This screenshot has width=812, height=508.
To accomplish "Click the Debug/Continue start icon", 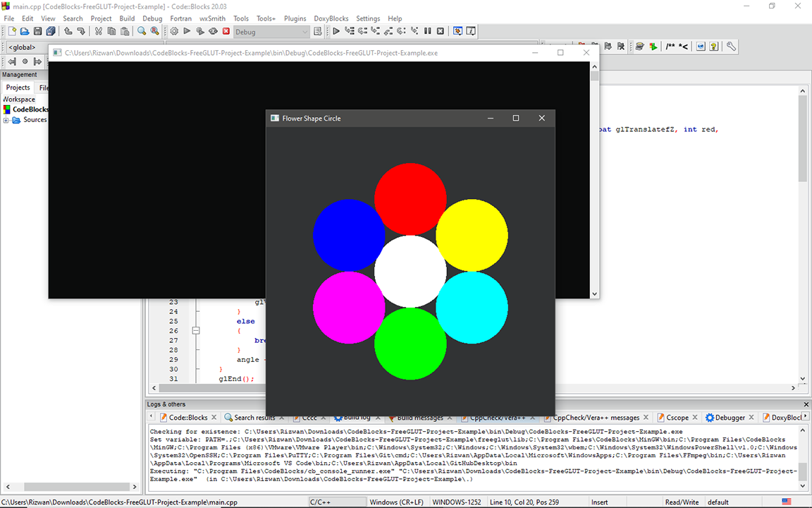I will (336, 31).
